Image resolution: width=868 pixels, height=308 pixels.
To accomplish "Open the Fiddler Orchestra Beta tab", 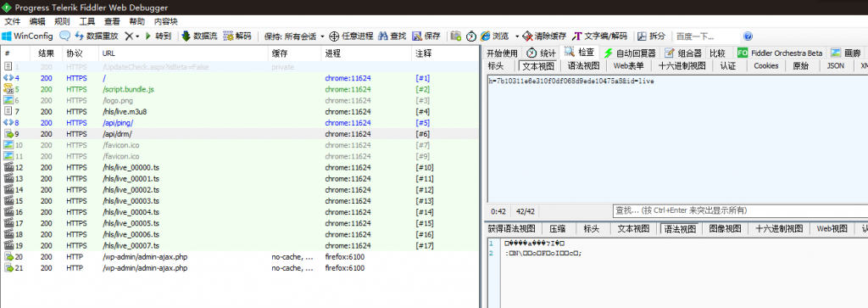I will 780,53.
